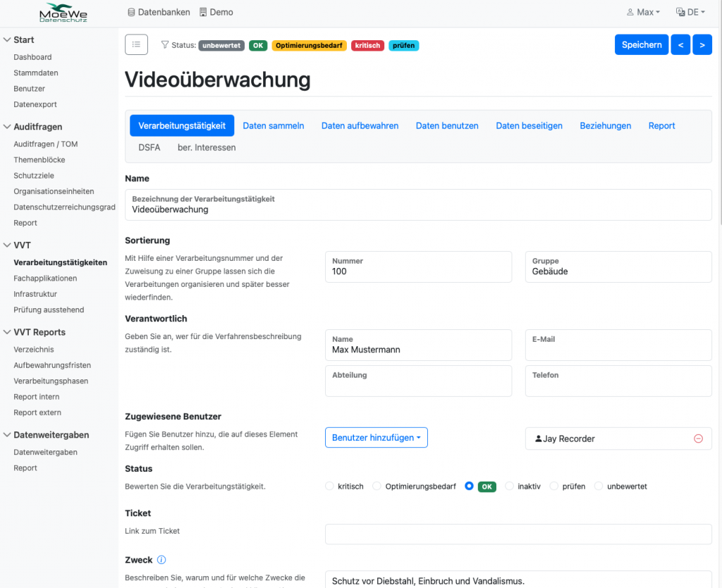722x588 pixels.
Task: Switch to the Daten sammeln tab
Action: pos(274,125)
